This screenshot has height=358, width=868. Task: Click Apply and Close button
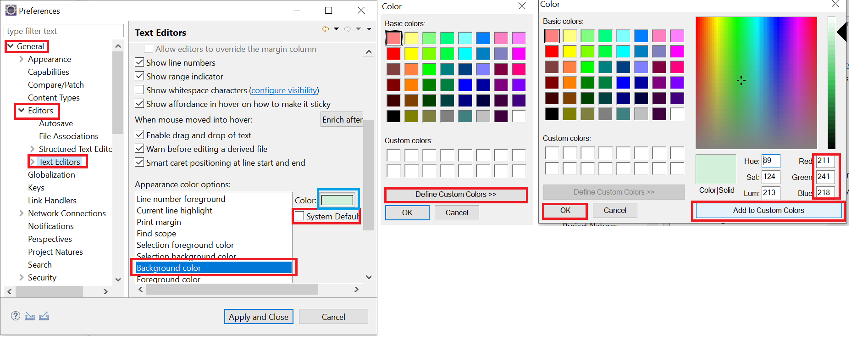tap(259, 317)
